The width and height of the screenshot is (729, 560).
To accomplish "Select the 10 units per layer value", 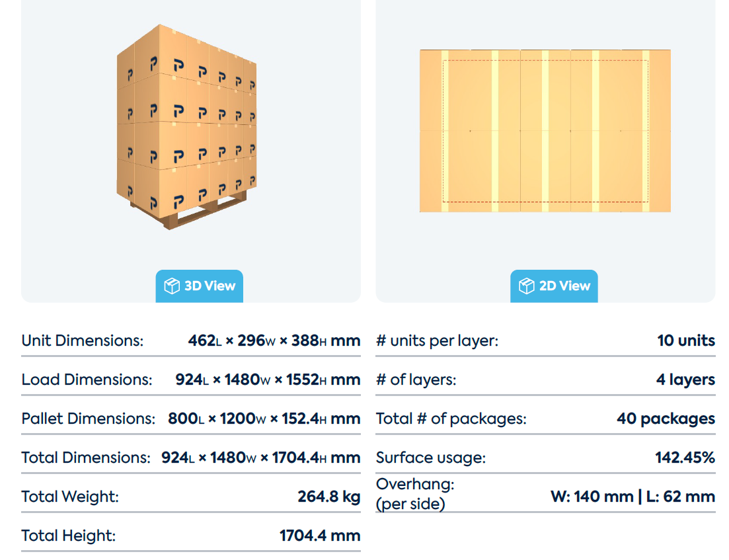I will [x=686, y=340].
